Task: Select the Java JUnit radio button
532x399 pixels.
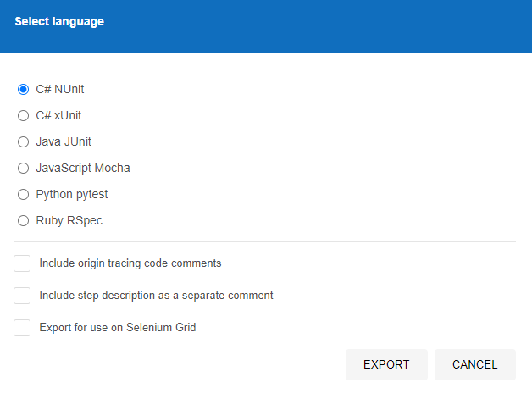Action: 24,141
